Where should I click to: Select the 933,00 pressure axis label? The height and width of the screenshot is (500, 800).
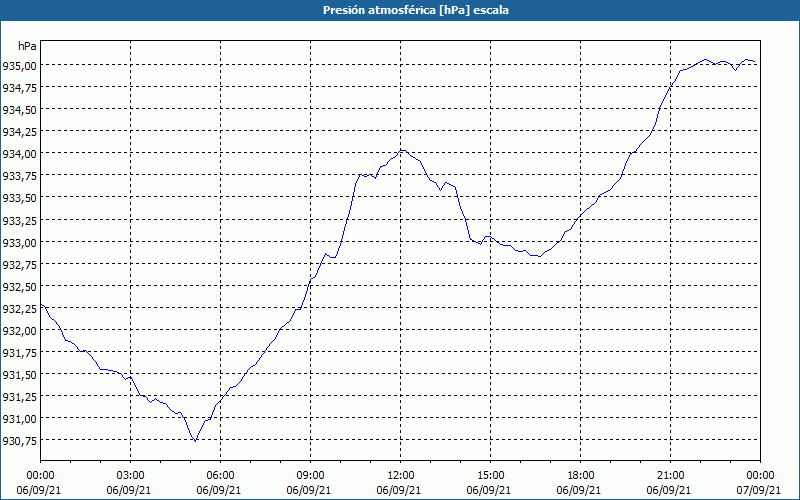(x=19, y=242)
